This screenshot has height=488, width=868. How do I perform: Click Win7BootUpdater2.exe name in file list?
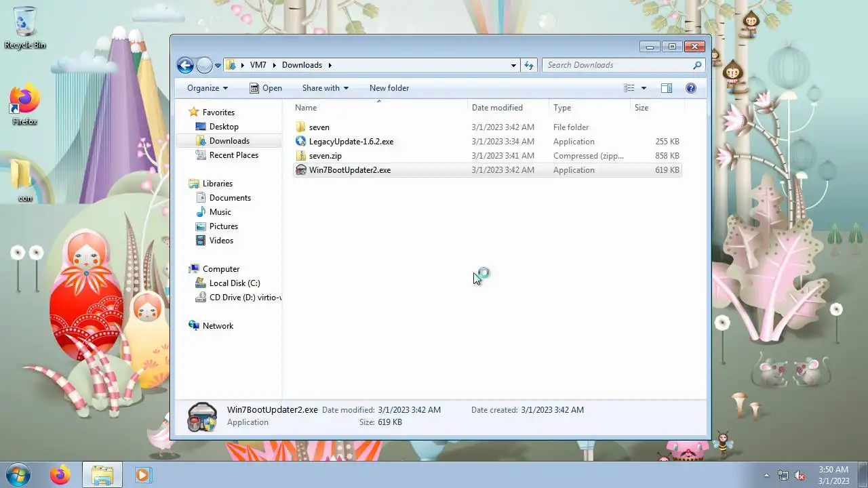350,170
